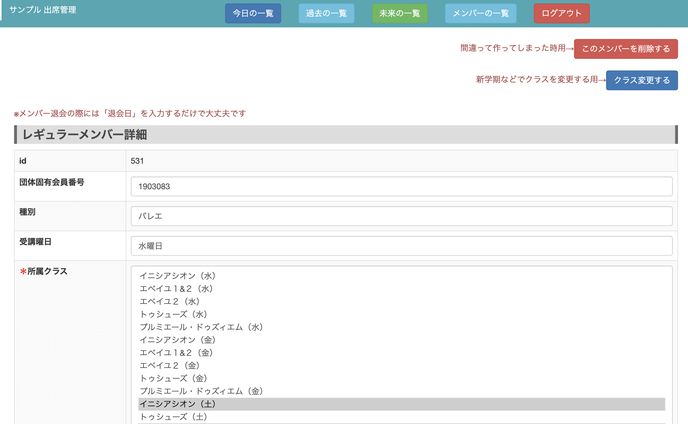Screen dimensions: 688x424
Task: Select トゥシューズ（水） option
Action: point(401,314)
